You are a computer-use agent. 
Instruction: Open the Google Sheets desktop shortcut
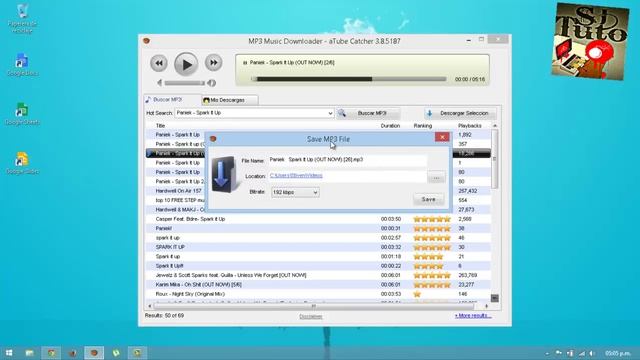[22, 114]
